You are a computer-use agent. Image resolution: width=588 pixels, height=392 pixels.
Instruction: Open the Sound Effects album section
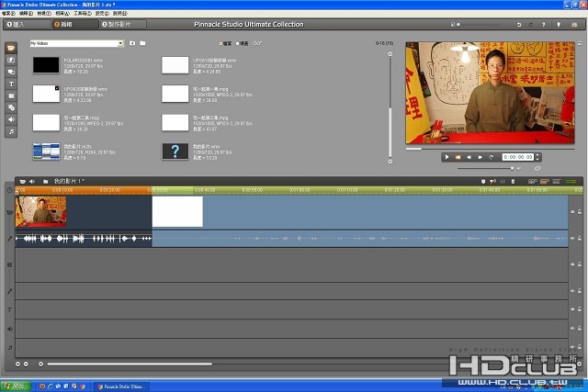[11, 119]
